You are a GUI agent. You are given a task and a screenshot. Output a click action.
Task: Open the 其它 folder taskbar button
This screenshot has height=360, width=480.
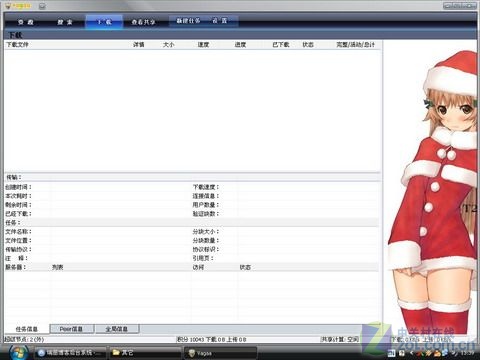click(x=145, y=353)
